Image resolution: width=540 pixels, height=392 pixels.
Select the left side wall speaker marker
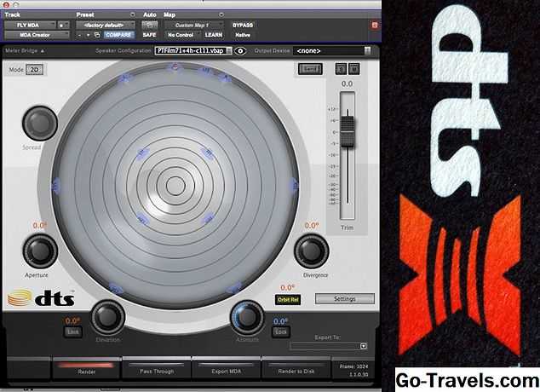tap(55, 185)
